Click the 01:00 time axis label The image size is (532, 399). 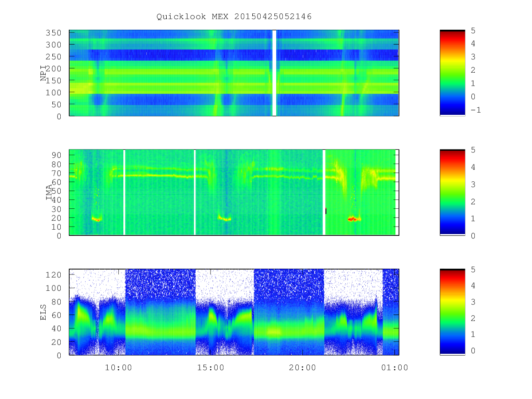pyautogui.click(x=395, y=368)
